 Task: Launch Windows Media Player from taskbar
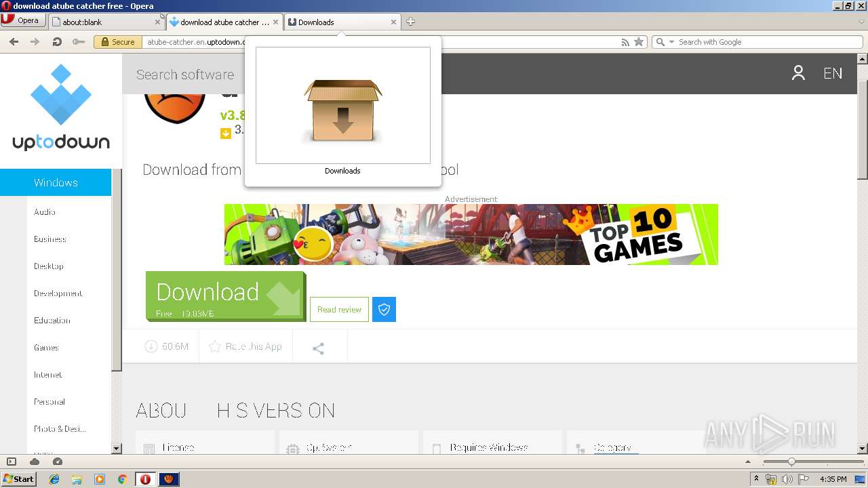pyautogui.click(x=100, y=479)
